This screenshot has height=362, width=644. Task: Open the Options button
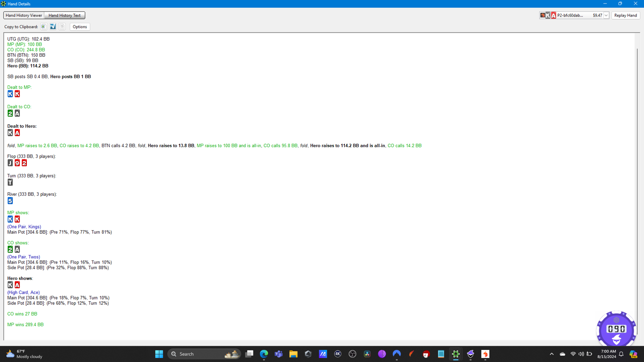tap(80, 27)
